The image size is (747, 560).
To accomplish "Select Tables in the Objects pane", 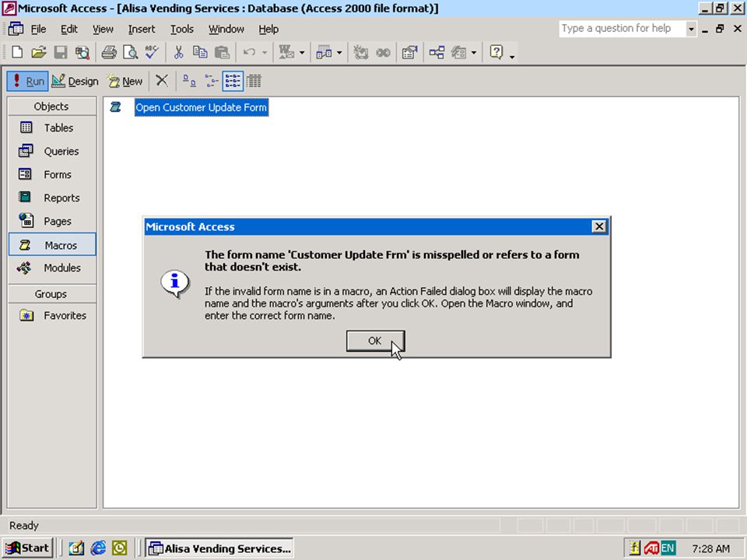I will coord(52,128).
